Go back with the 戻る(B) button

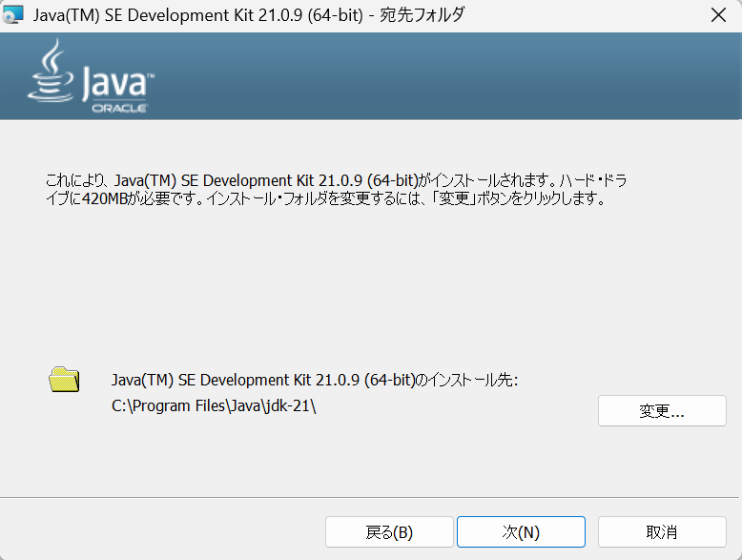pos(389,532)
